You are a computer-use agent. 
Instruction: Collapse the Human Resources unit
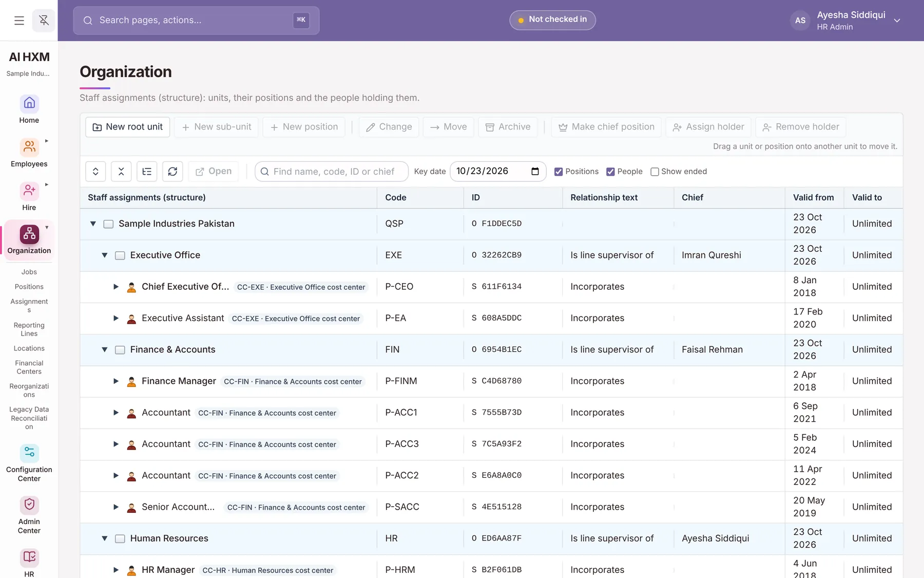point(104,538)
